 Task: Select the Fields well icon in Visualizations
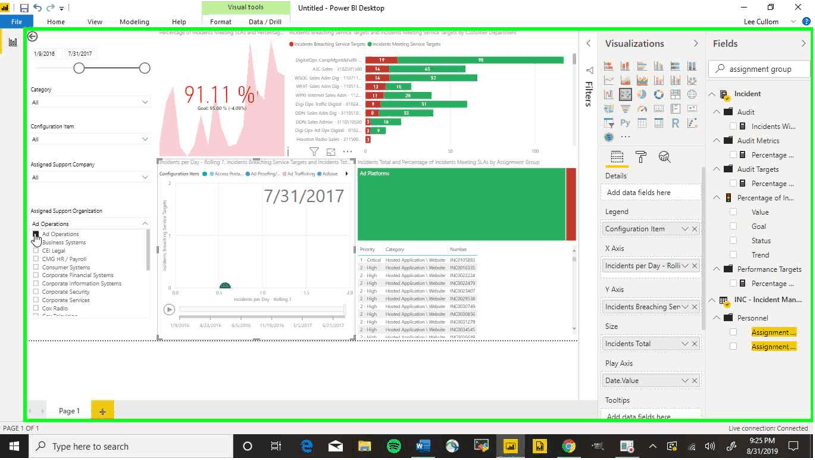(617, 157)
